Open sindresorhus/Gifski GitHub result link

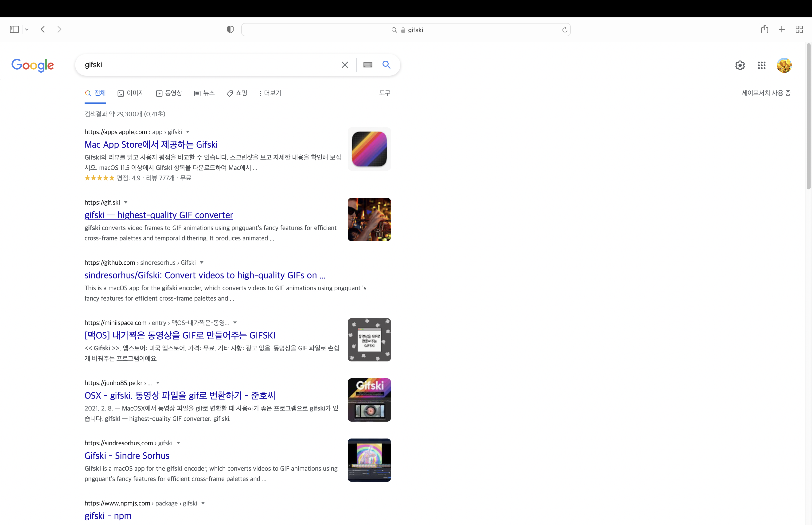point(205,275)
